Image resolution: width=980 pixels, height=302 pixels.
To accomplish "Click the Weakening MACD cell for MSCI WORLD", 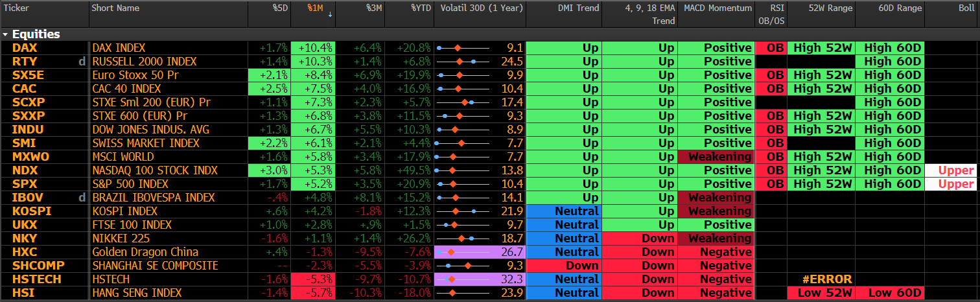I will point(716,157).
